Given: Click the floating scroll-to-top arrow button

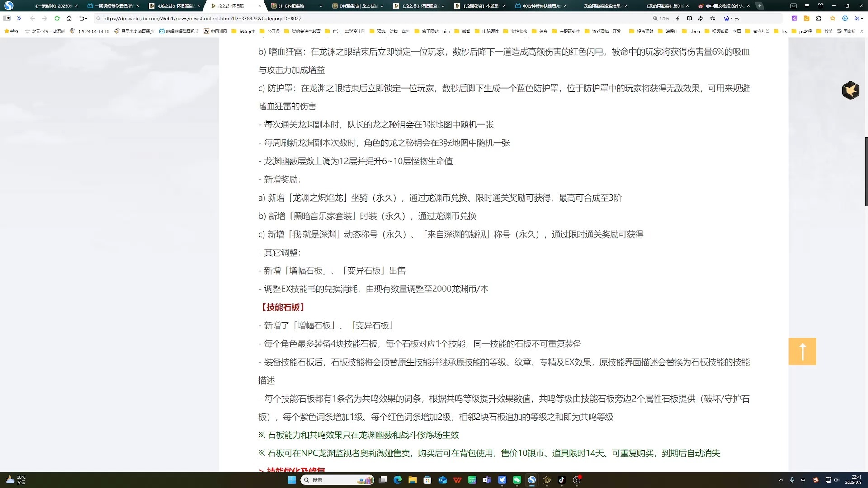Looking at the screenshot, I should coord(802,351).
